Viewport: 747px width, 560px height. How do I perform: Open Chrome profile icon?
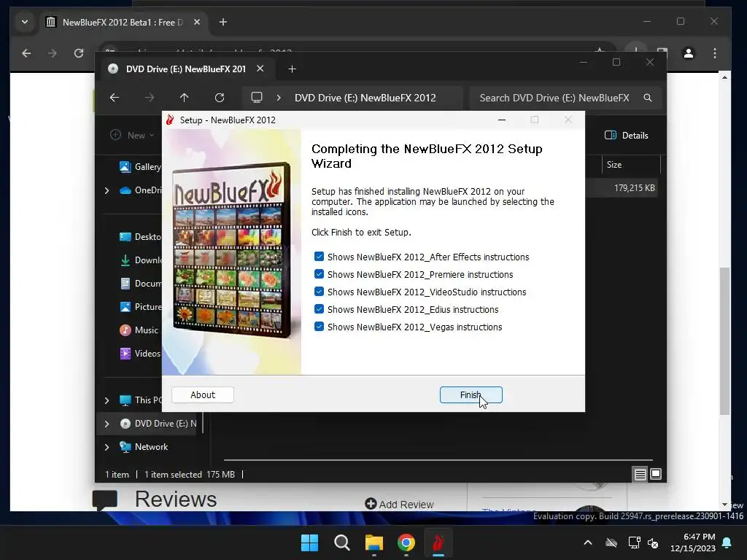[689, 53]
